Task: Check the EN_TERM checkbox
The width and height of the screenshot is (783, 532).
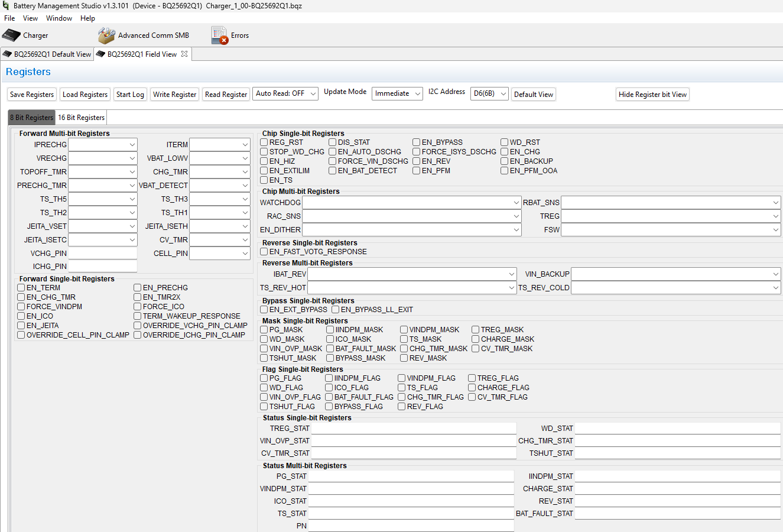Action: [x=21, y=287]
